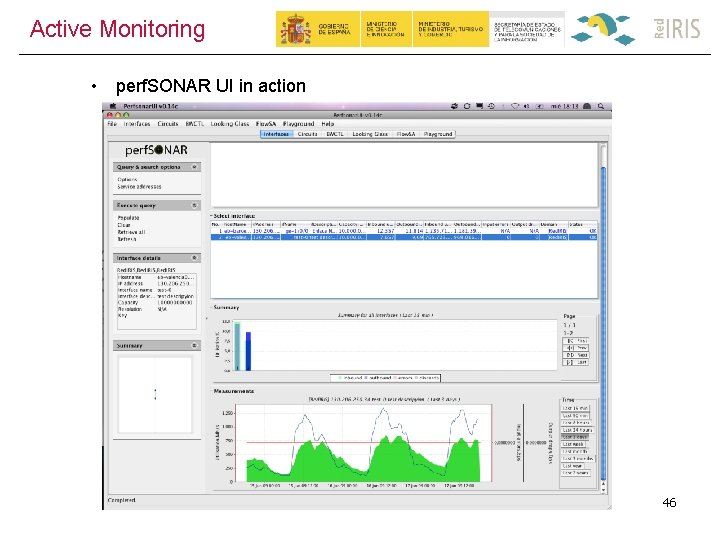Collapse Query & search options panel
Viewport: 720px width, 540px height.
(194, 167)
